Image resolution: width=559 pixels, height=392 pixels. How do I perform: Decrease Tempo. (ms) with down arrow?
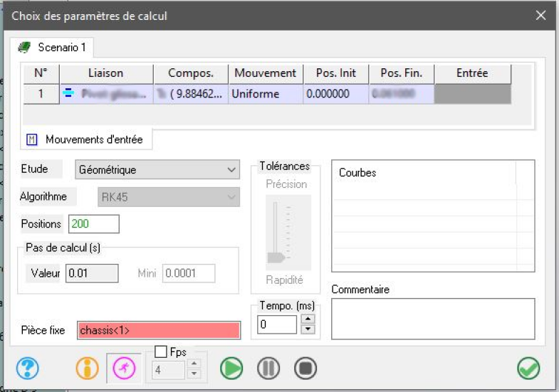tap(308, 329)
